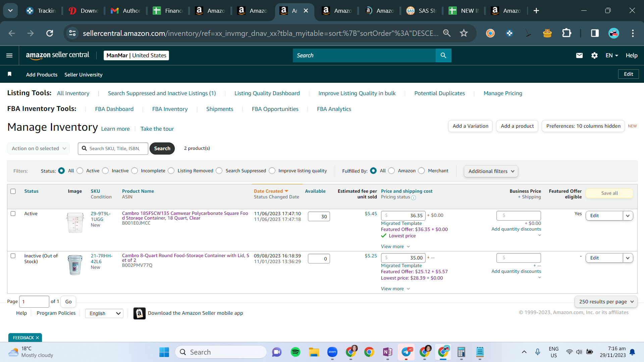Expand View more for the 8-Quart container
The image size is (644, 362).
[x=395, y=289]
